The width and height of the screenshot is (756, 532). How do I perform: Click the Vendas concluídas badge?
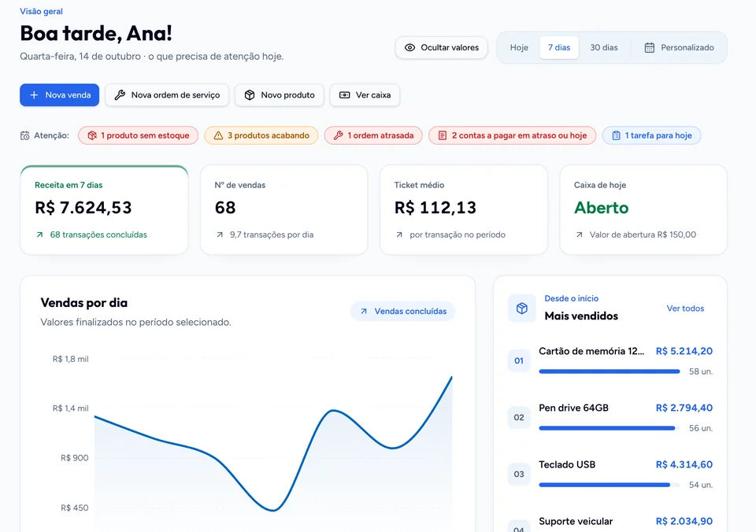point(403,312)
